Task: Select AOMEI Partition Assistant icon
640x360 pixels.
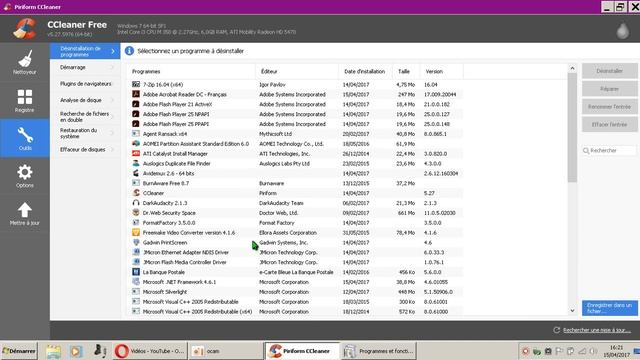Action: [x=136, y=144]
